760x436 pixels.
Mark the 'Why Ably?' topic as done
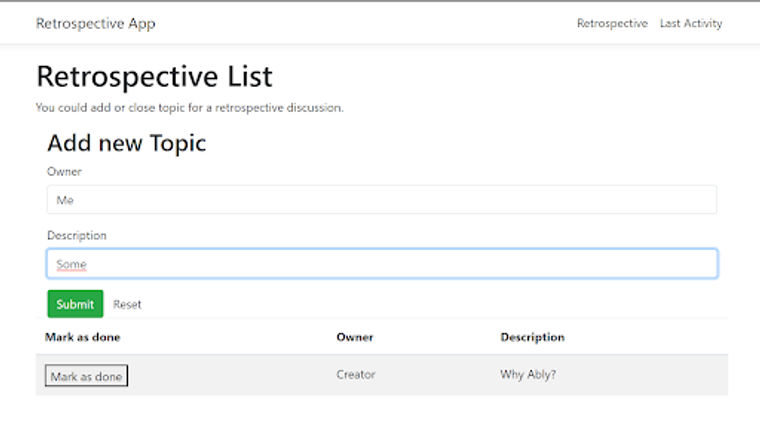point(87,376)
